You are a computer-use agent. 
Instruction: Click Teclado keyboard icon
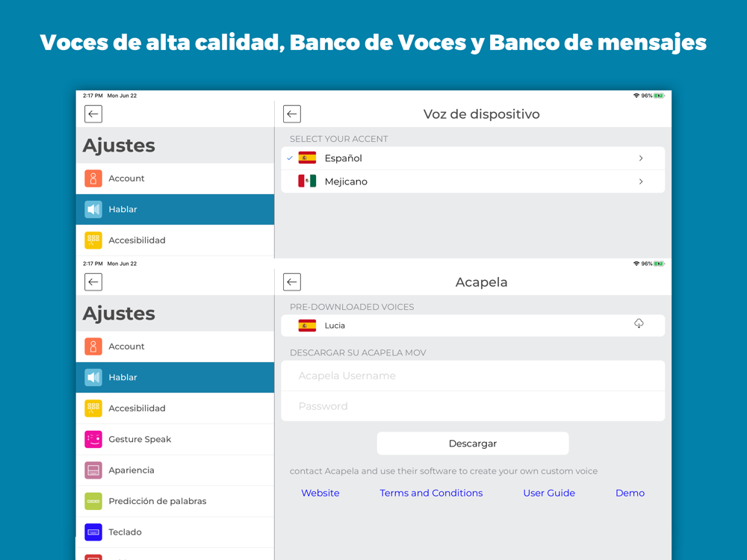click(93, 532)
